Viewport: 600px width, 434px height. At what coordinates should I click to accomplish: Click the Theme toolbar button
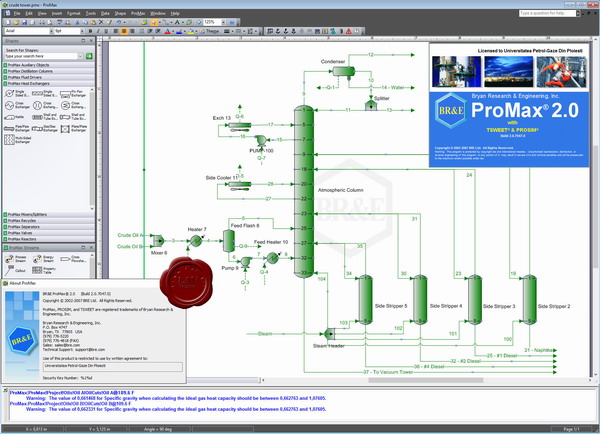(210, 31)
